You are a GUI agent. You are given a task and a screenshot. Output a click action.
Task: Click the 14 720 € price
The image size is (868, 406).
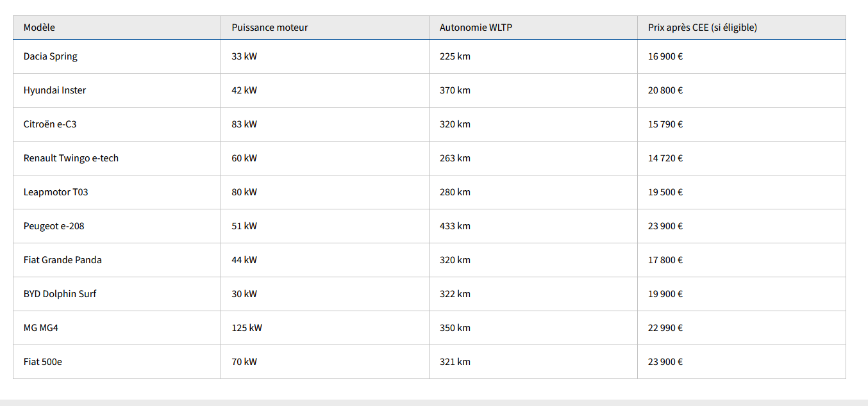pyautogui.click(x=665, y=158)
